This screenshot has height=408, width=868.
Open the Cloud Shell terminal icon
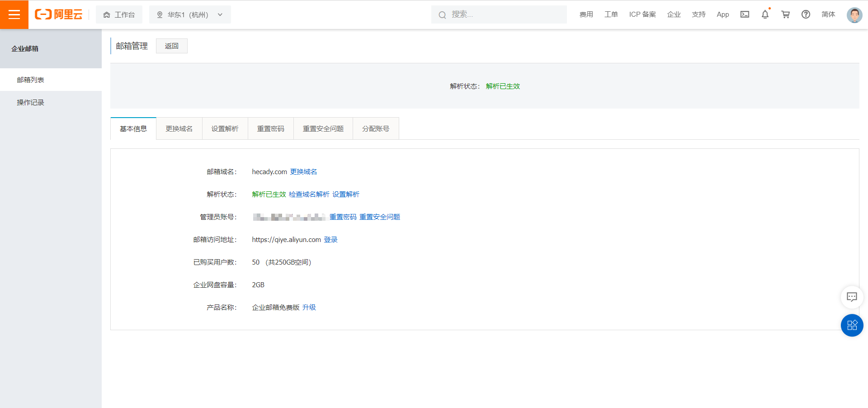745,14
